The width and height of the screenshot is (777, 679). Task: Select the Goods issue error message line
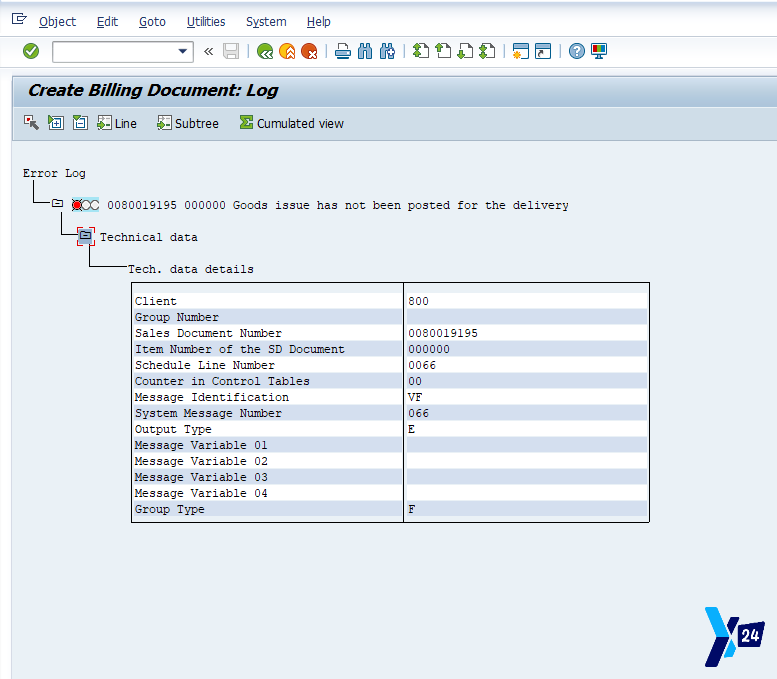click(337, 205)
